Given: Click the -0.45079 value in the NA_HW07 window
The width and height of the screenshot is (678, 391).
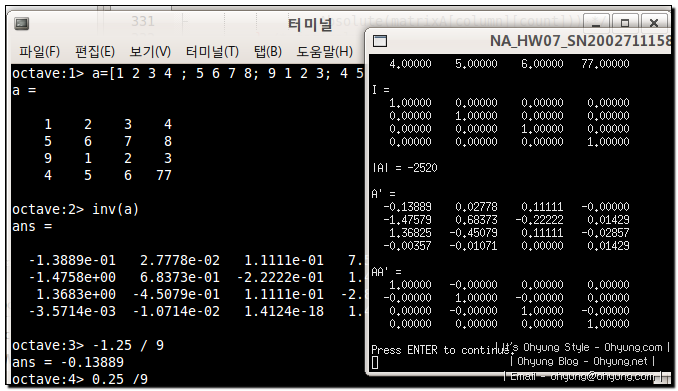Looking at the screenshot, I should 473,233.
